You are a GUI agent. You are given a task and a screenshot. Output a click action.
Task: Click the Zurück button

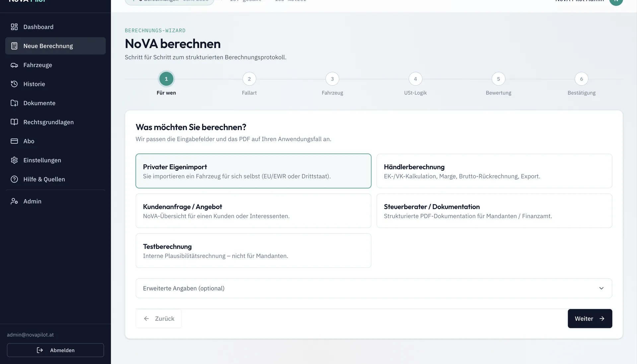tap(159, 319)
